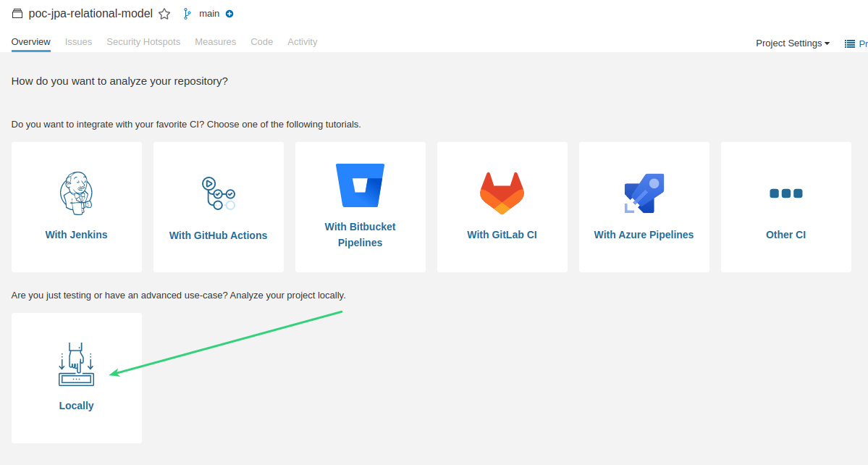The width and height of the screenshot is (868, 465).
Task: Choose With GitLab CI tutorial
Action: tap(502, 235)
